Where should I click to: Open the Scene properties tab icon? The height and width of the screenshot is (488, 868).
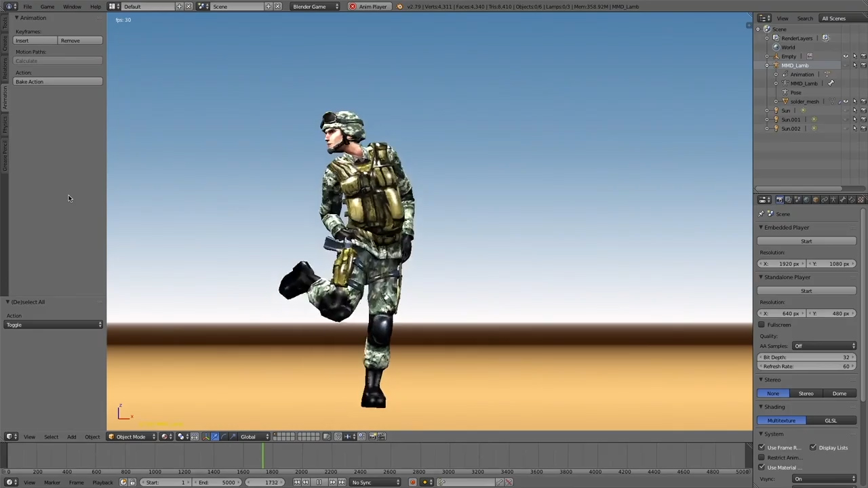pyautogui.click(x=797, y=200)
